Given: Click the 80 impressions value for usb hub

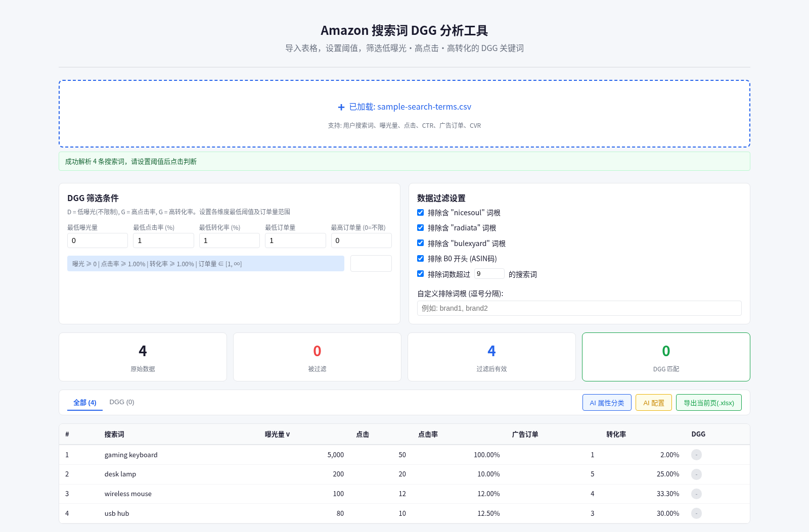Looking at the screenshot, I should click(x=340, y=514).
